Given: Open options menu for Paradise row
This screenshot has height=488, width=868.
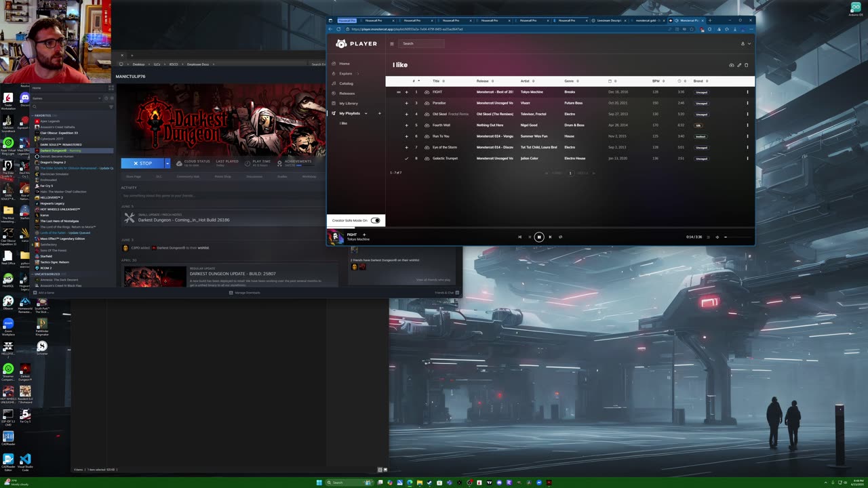Looking at the screenshot, I should (748, 103).
